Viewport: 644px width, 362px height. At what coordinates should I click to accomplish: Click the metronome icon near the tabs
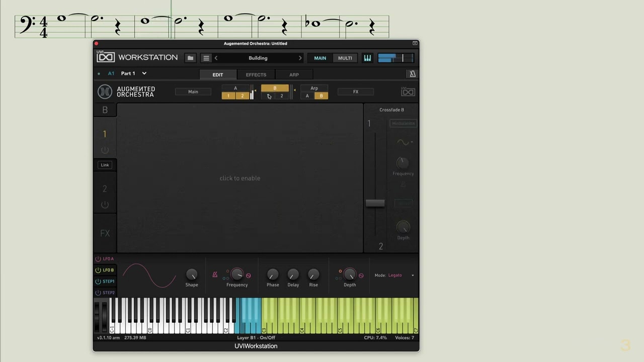coord(412,74)
